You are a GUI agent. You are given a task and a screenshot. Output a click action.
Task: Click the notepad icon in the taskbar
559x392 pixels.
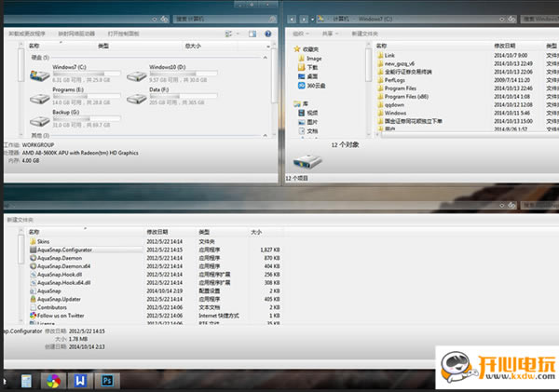[26, 381]
